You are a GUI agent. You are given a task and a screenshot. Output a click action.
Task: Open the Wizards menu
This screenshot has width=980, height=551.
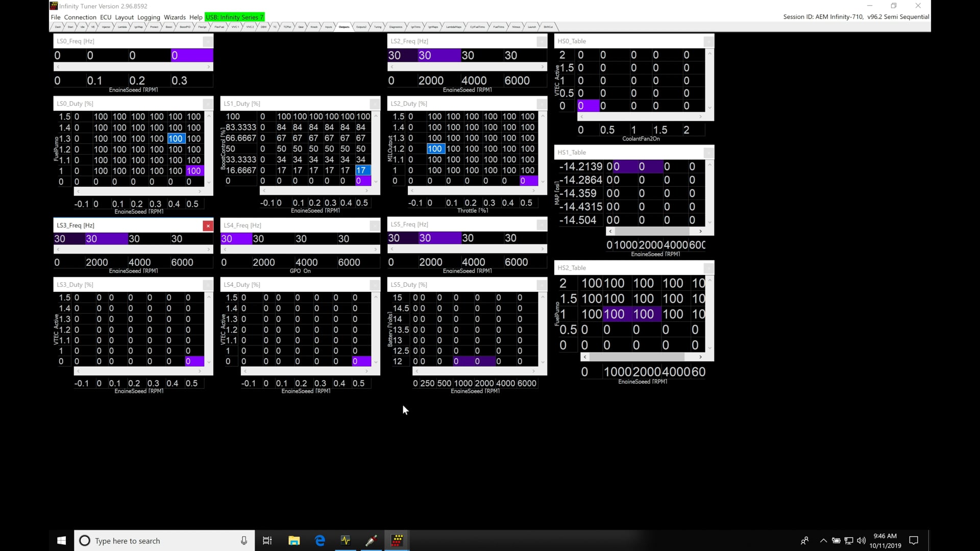pos(175,17)
